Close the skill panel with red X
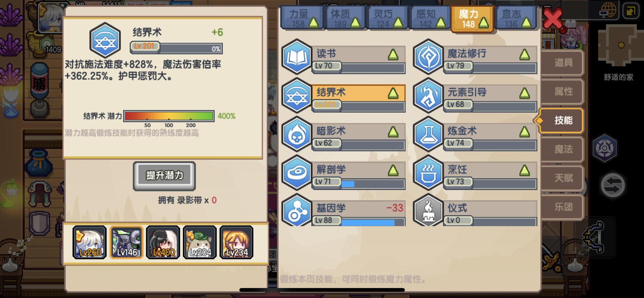The height and width of the screenshot is (298, 644). (552, 18)
